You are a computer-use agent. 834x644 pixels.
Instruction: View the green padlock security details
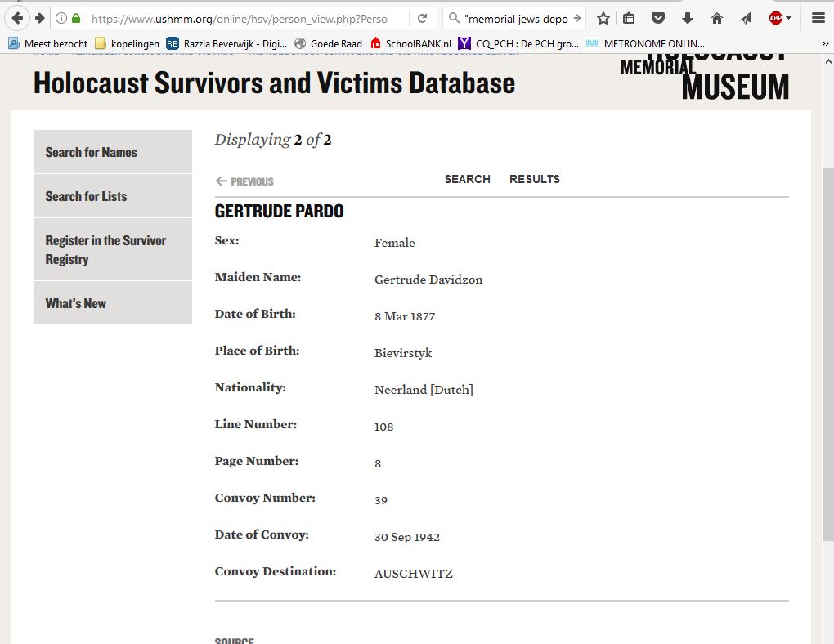pyautogui.click(x=76, y=19)
